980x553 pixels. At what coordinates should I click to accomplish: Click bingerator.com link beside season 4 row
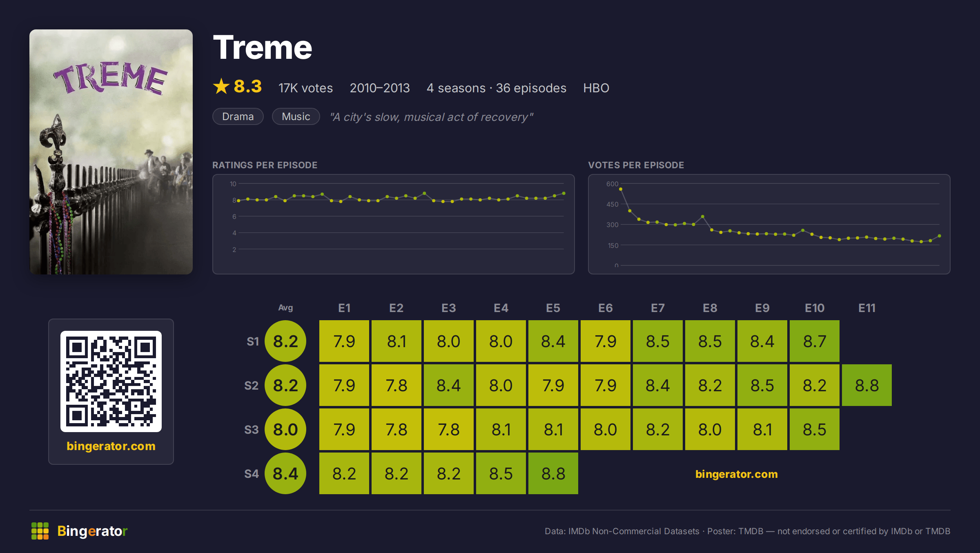737,474
